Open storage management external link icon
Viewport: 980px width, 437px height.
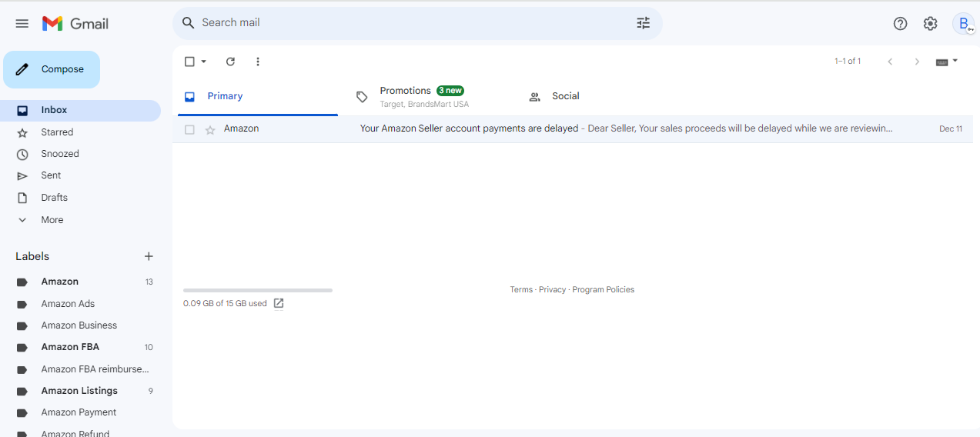point(279,303)
